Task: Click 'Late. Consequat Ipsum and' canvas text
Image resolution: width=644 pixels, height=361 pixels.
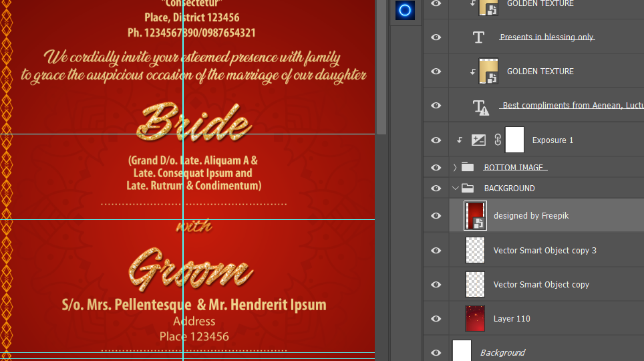Action: click(192, 173)
